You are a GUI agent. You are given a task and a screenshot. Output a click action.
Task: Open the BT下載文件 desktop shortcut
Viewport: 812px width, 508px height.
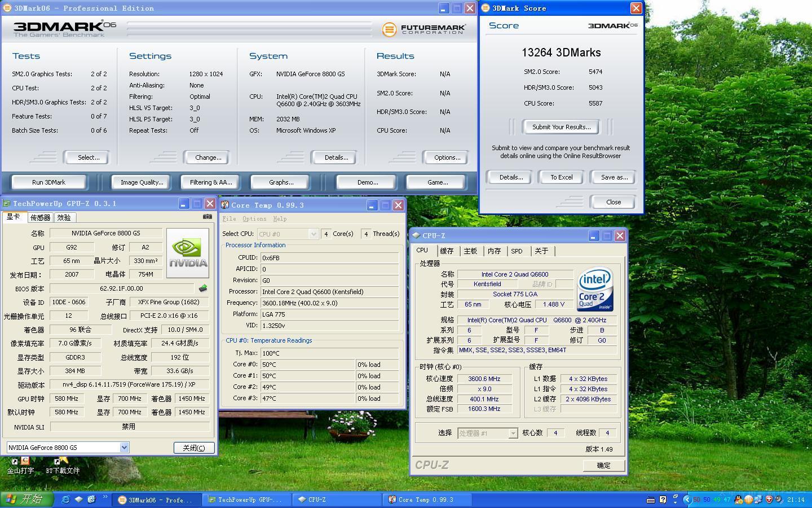click(x=63, y=466)
